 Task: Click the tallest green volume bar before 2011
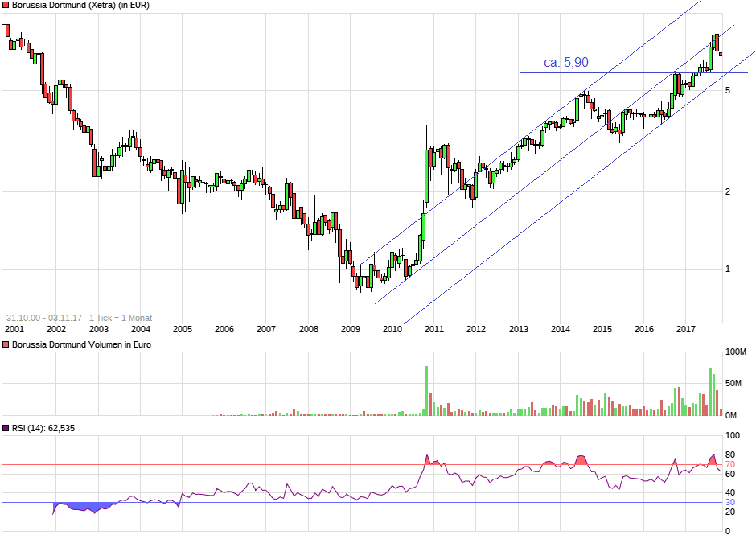coord(427,391)
